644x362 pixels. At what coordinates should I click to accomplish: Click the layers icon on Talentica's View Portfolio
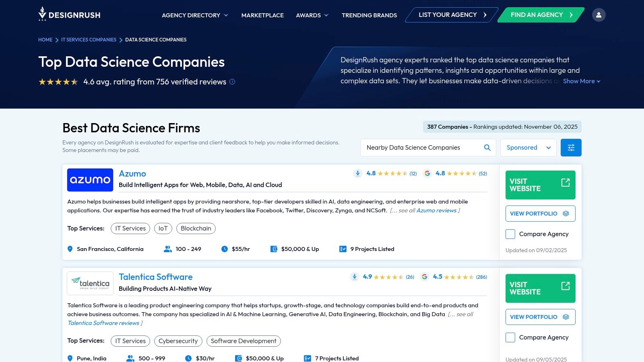(566, 317)
